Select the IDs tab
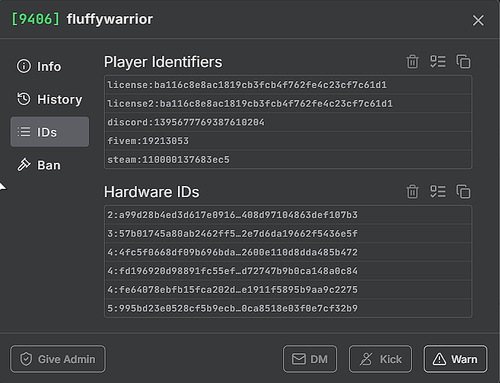 click(x=50, y=132)
